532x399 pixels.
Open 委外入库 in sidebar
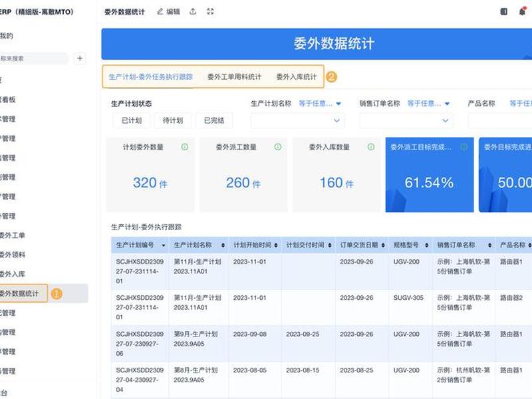[x=13, y=274]
